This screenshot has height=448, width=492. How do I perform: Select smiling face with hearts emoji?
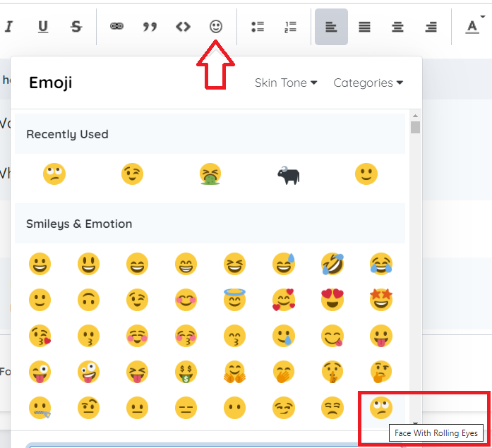pos(284,300)
